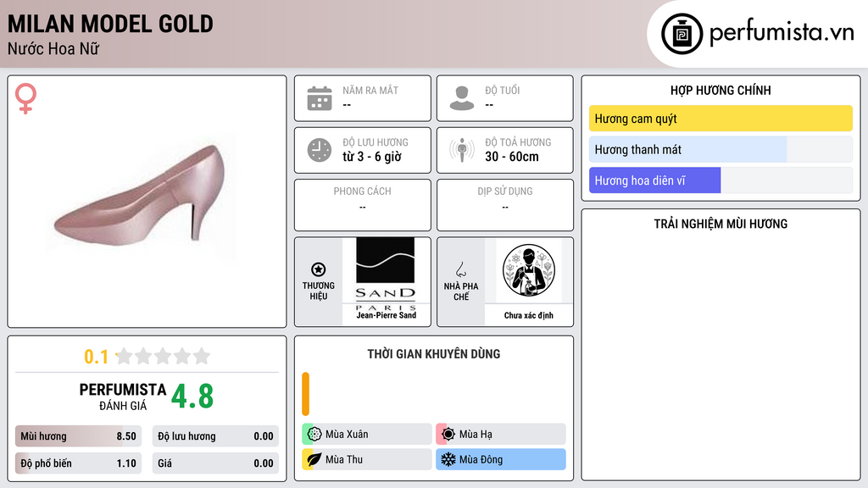Click the Độ lưu hương 0.00 score bar
Screen dimensions: 868x488
coord(215,436)
